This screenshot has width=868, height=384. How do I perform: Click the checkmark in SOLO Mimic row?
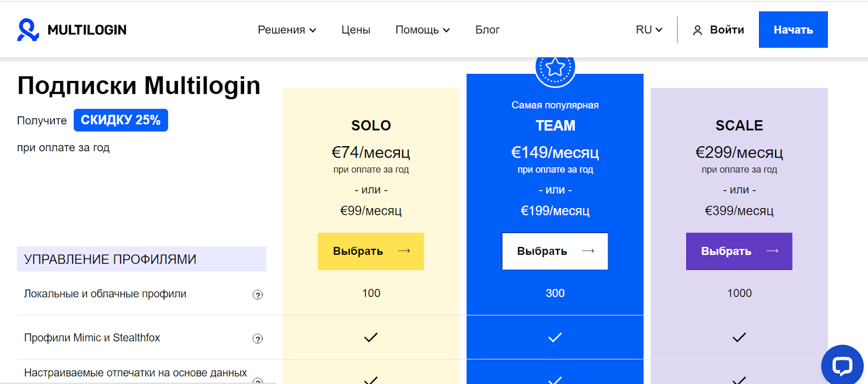(371, 337)
